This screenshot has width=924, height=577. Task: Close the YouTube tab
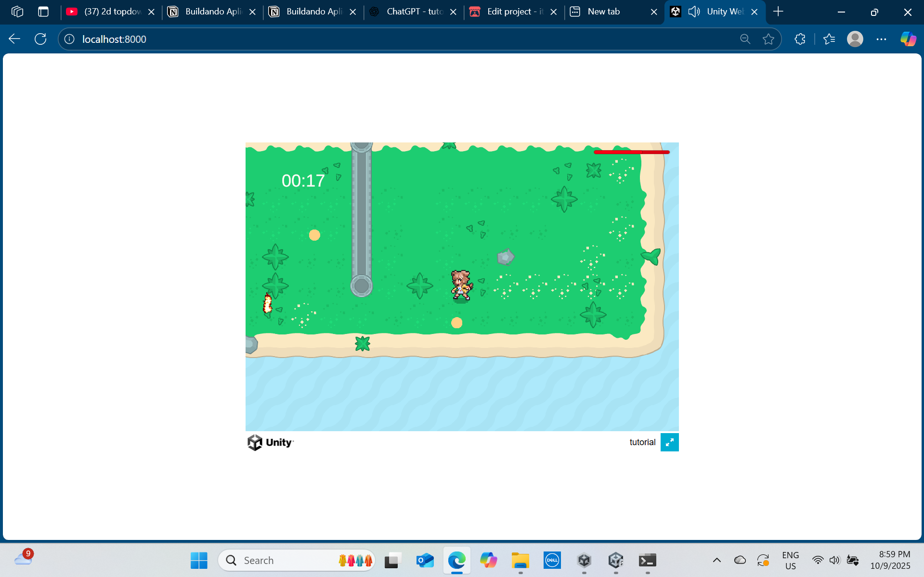tap(151, 12)
